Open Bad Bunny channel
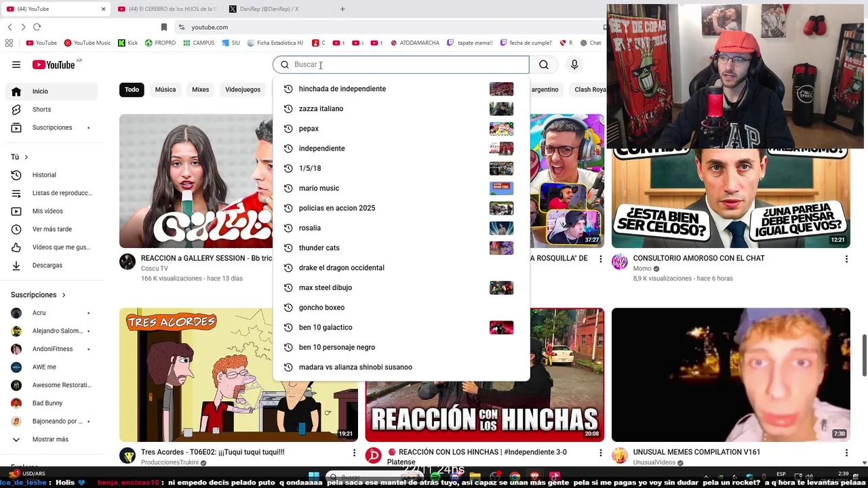This screenshot has height=488, width=868. [52, 403]
